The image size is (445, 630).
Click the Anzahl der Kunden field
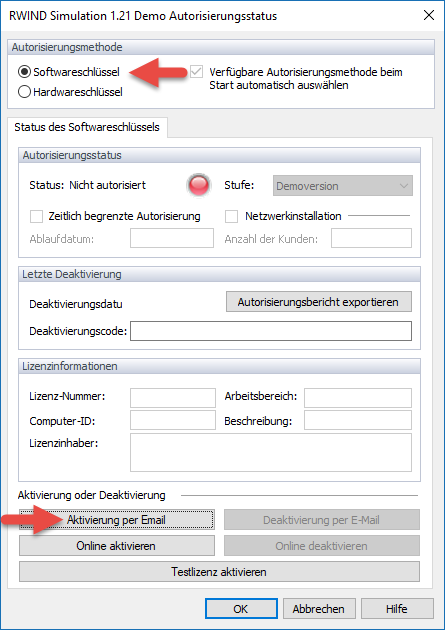tap(371, 238)
